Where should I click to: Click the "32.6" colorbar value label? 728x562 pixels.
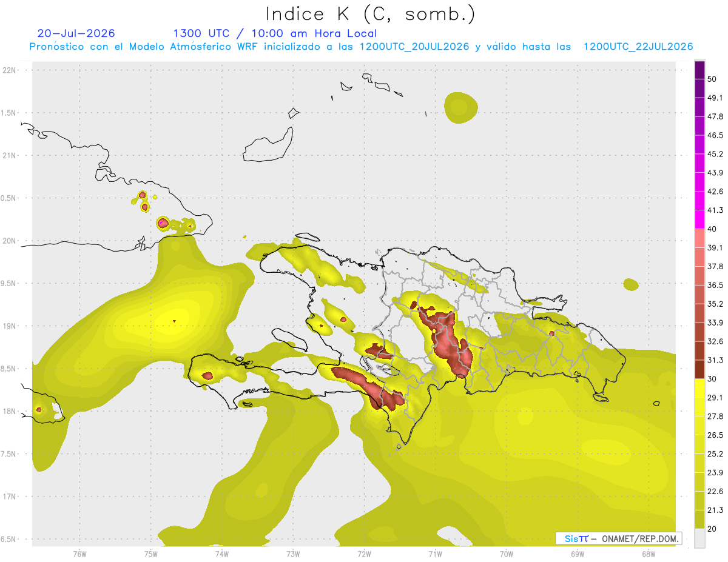pos(715,341)
